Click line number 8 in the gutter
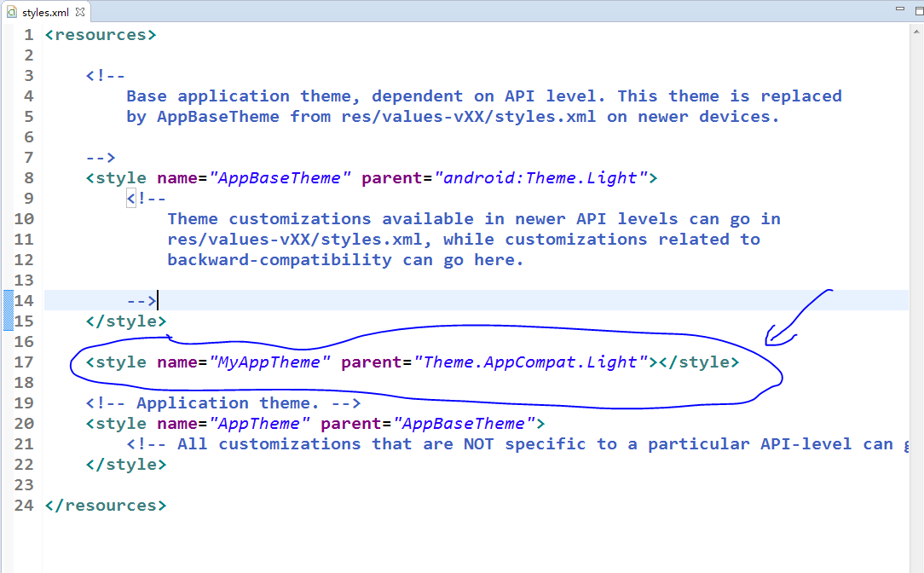Viewport: 924px width, 573px height. click(x=29, y=178)
